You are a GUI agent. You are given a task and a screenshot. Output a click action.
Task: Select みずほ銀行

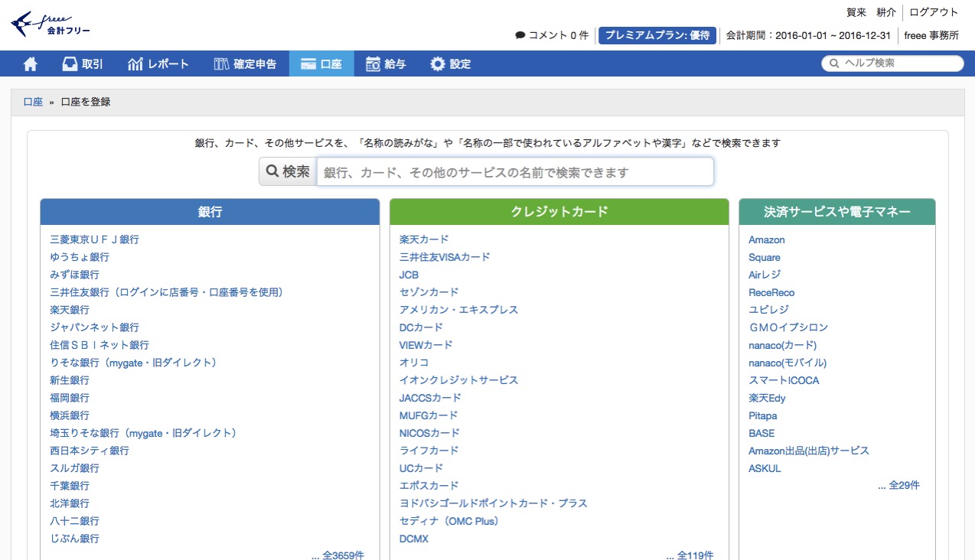pos(74,275)
